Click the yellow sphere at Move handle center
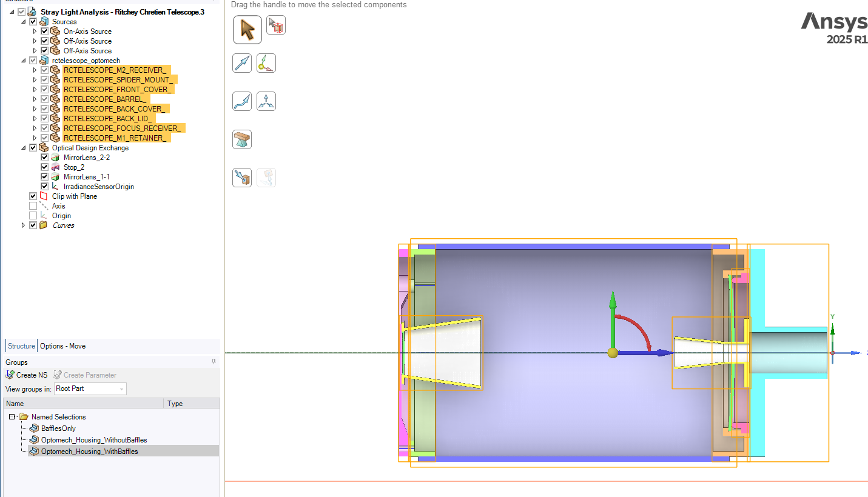The width and height of the screenshot is (868, 497). coord(613,353)
